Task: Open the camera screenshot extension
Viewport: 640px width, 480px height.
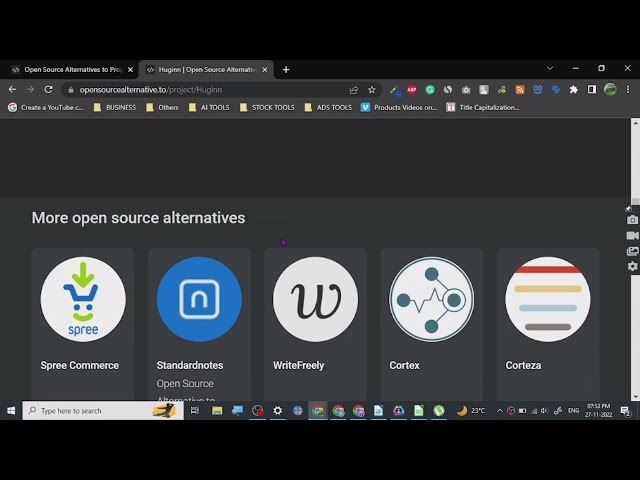Action: [x=466, y=90]
